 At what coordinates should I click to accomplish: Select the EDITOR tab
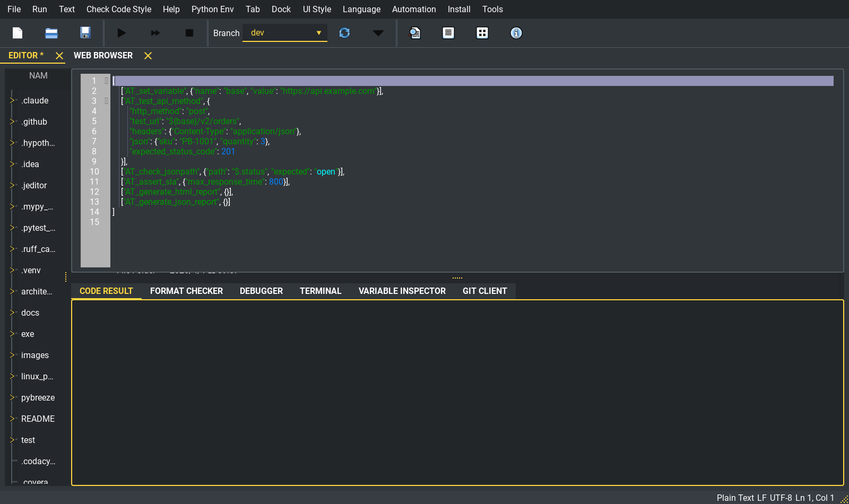point(26,56)
